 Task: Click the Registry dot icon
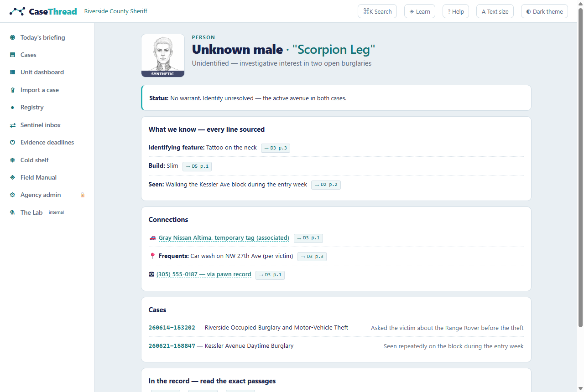(x=12, y=107)
